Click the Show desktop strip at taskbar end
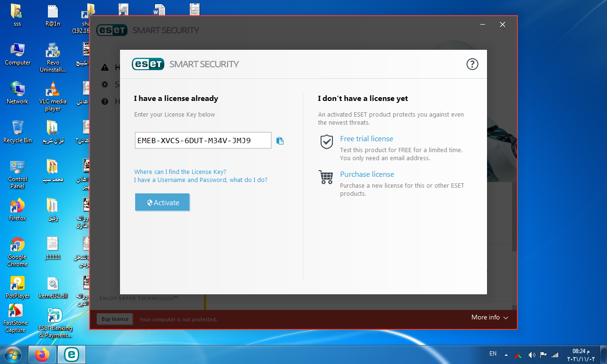This screenshot has height=364, width=607. pos(603,355)
